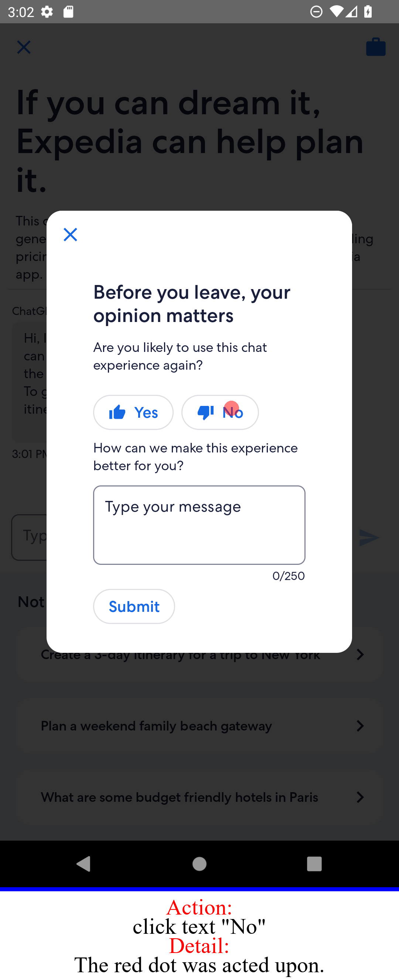The image size is (399, 980).
Task: Open the budget hotels in Paris chevron
Action: [x=360, y=797]
